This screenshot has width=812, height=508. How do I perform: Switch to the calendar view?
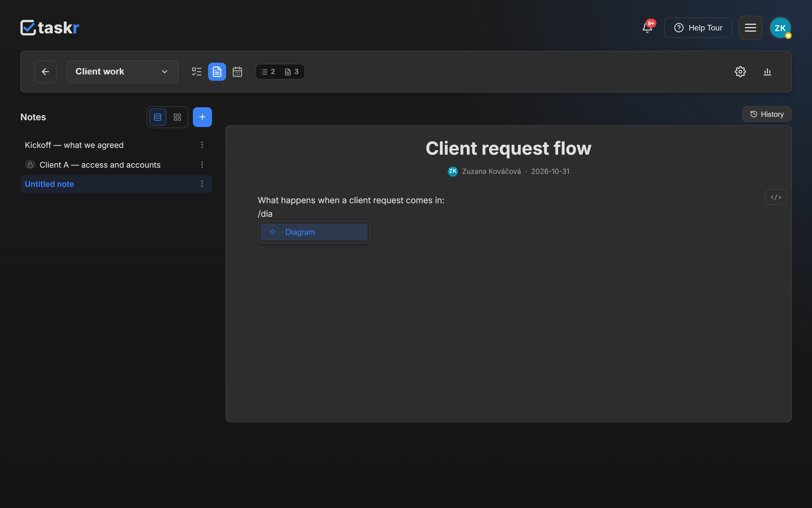coord(237,72)
